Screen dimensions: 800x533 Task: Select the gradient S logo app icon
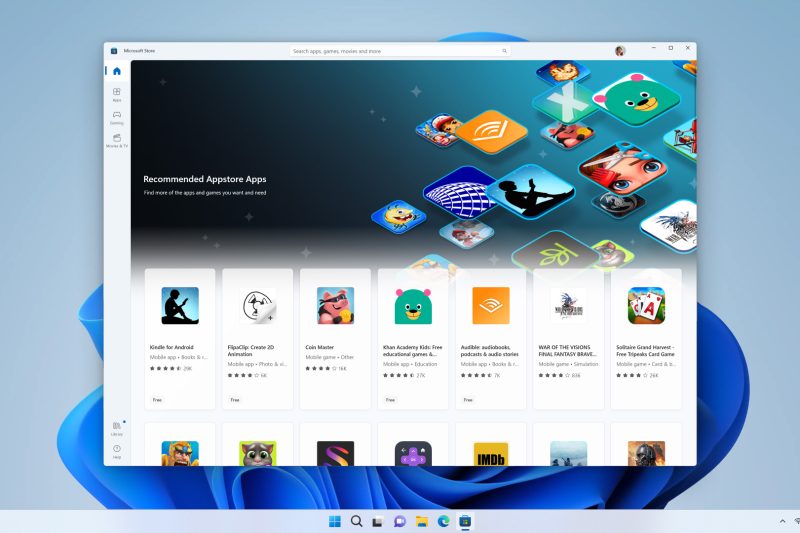point(335,453)
